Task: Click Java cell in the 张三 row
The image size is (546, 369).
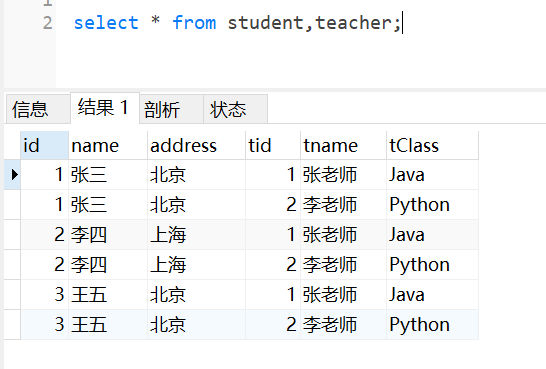Action: coord(432,175)
